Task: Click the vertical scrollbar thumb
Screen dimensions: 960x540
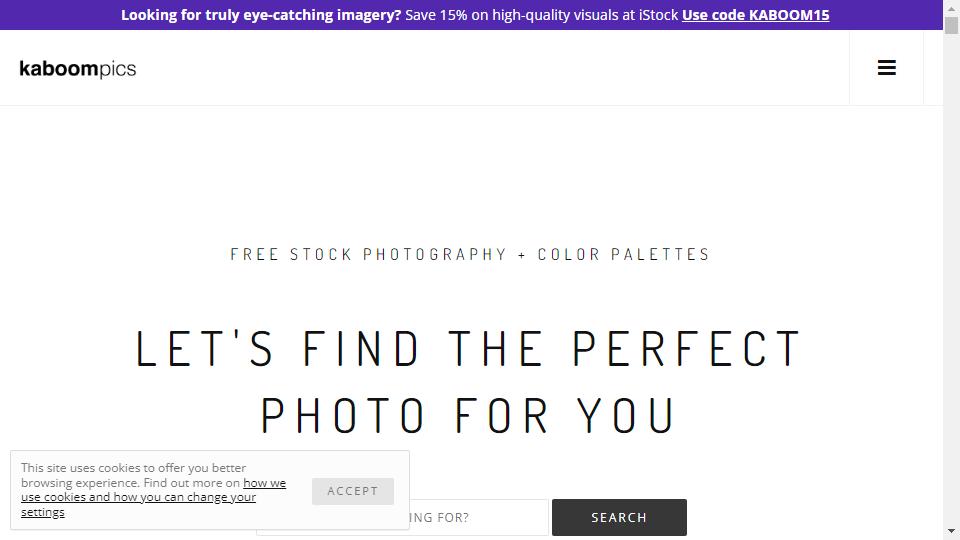Action: [951, 25]
